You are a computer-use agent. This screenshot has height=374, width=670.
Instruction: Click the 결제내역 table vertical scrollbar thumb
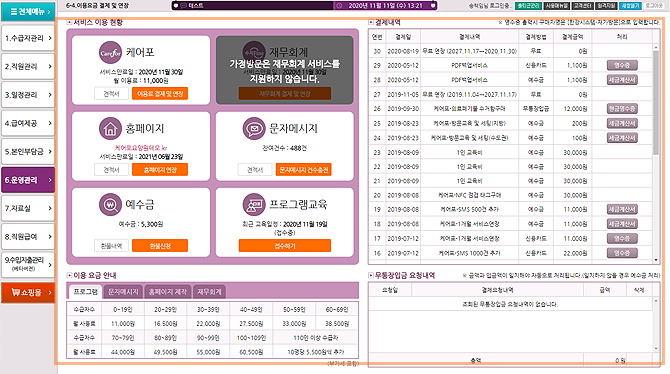tap(656, 103)
